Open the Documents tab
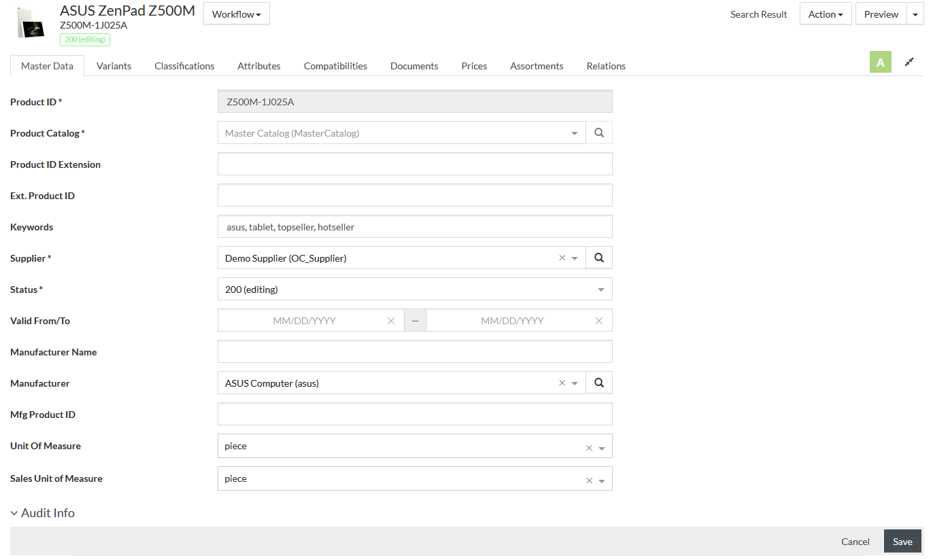This screenshot has width=933, height=560. pos(414,66)
